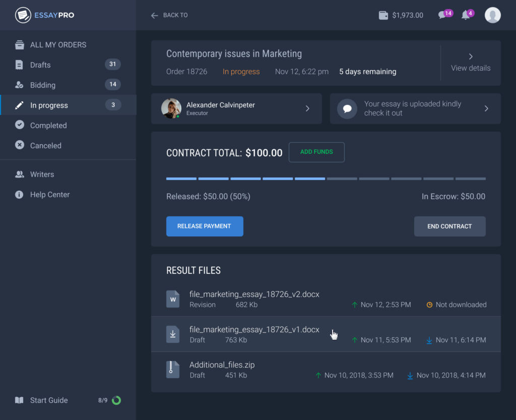This screenshot has width=516, height=420.
Task: Expand the essay uploaded message arrow
Action: pos(486,108)
